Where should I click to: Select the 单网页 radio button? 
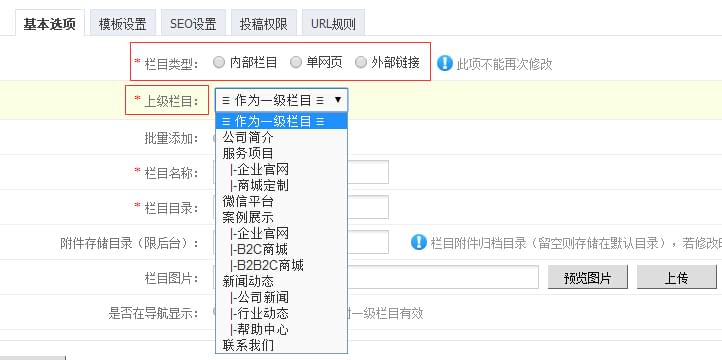pyautogui.click(x=296, y=62)
